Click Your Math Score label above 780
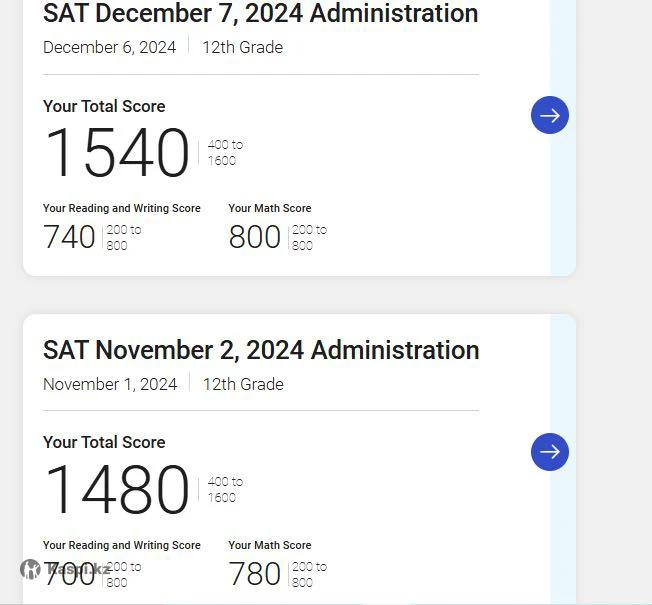The image size is (652, 605). [269, 545]
